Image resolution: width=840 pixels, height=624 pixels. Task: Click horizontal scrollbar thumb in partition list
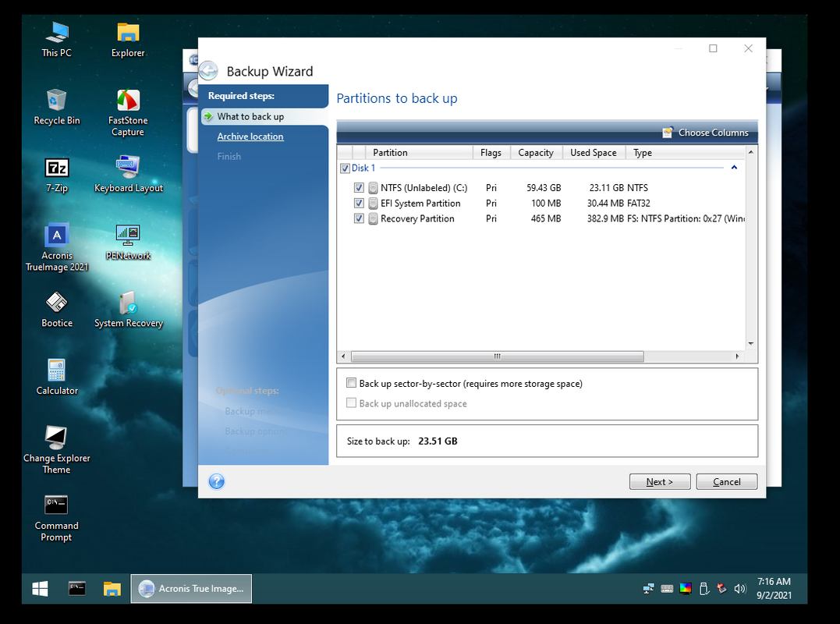click(497, 356)
